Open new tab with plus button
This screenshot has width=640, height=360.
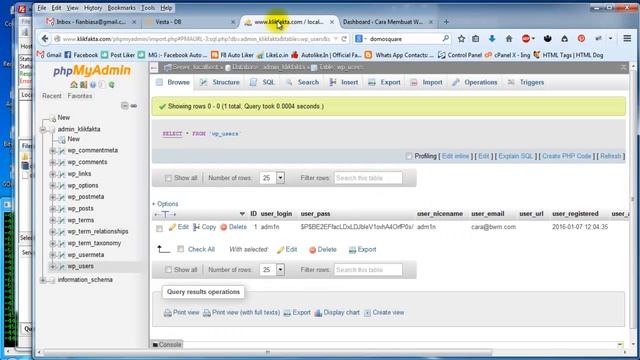point(446,22)
